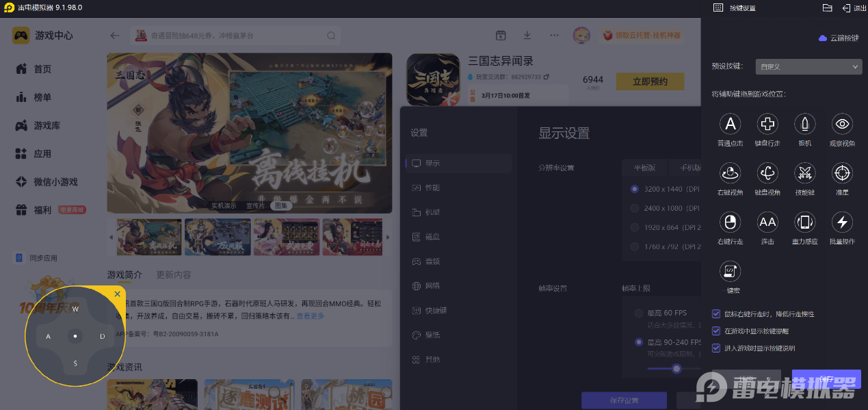The image size is (868, 410).
Task: Toggle 在游戏中显示按键提醒 checkbox
Action: tap(716, 331)
